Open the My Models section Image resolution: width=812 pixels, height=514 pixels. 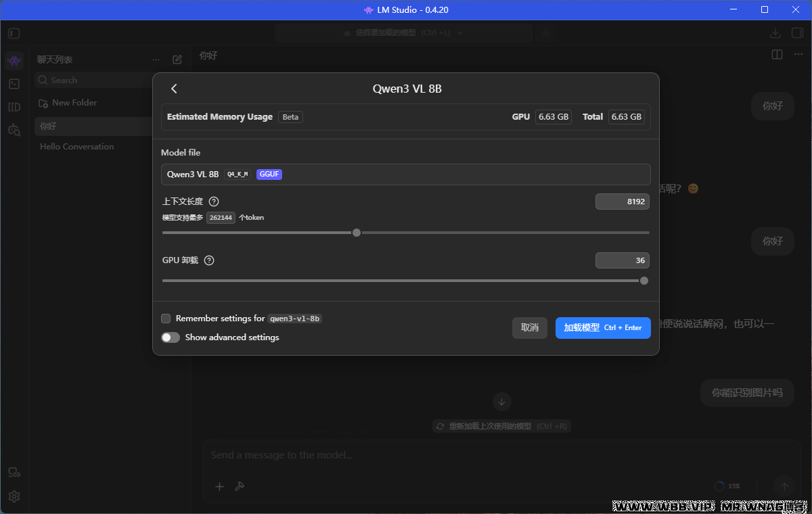[14, 107]
